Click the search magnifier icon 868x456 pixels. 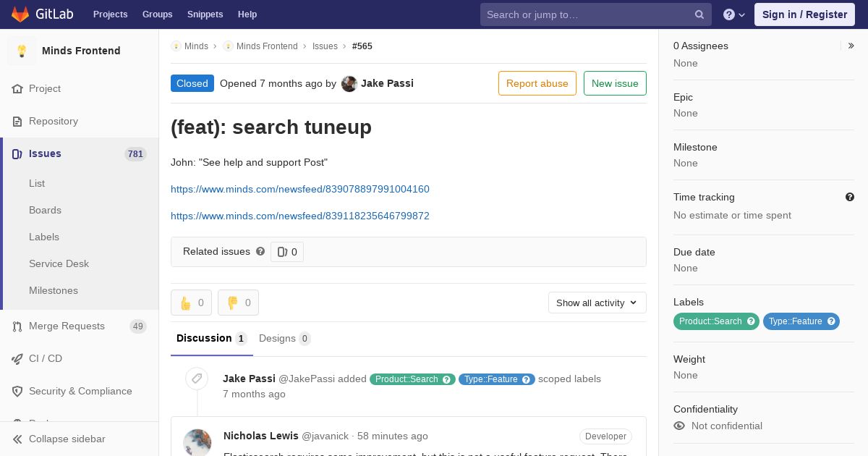point(699,14)
